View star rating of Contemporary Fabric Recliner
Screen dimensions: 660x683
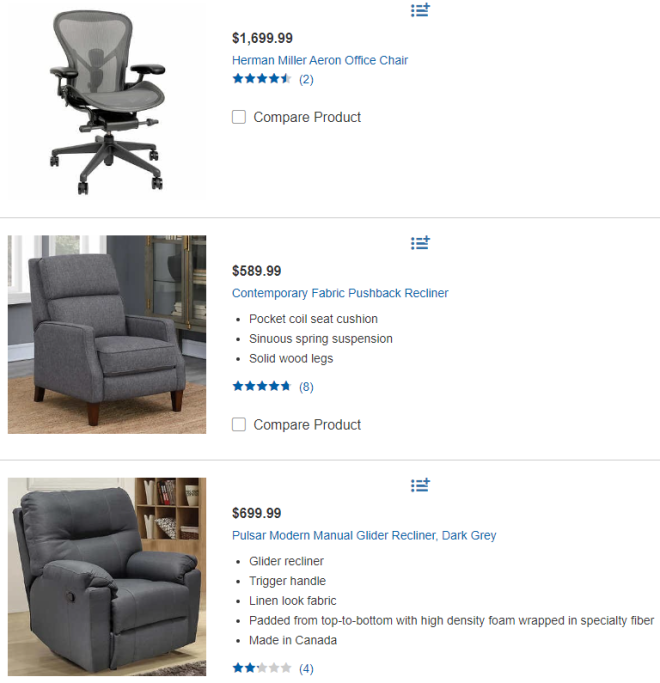point(261,386)
